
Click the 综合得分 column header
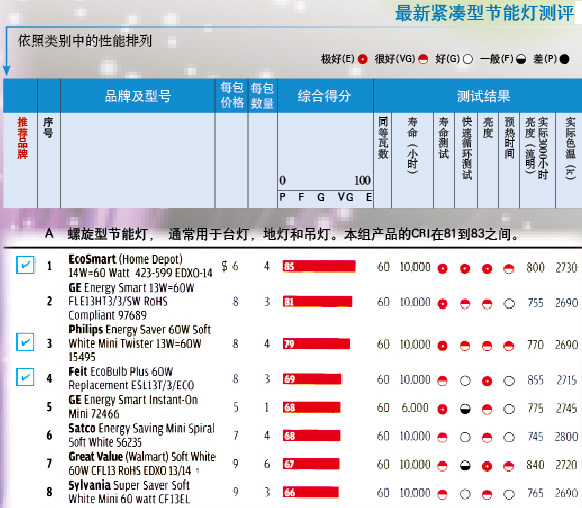325,96
